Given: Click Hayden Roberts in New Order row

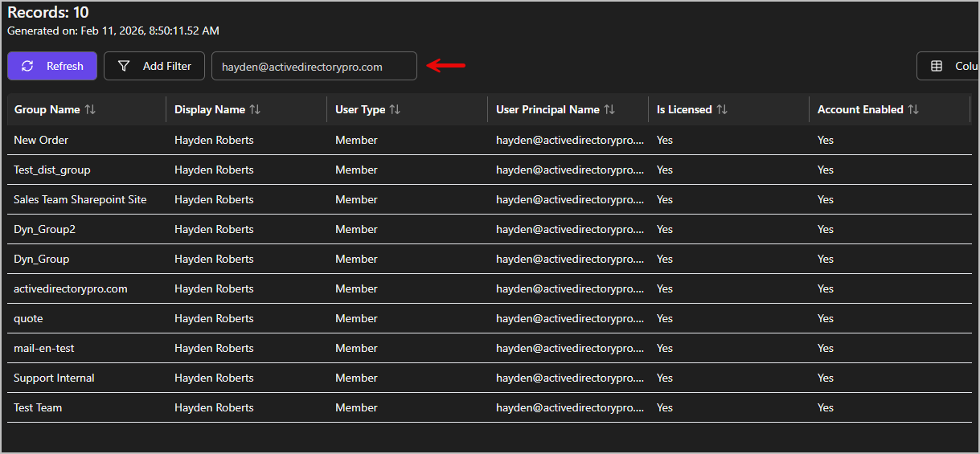Looking at the screenshot, I should (214, 140).
